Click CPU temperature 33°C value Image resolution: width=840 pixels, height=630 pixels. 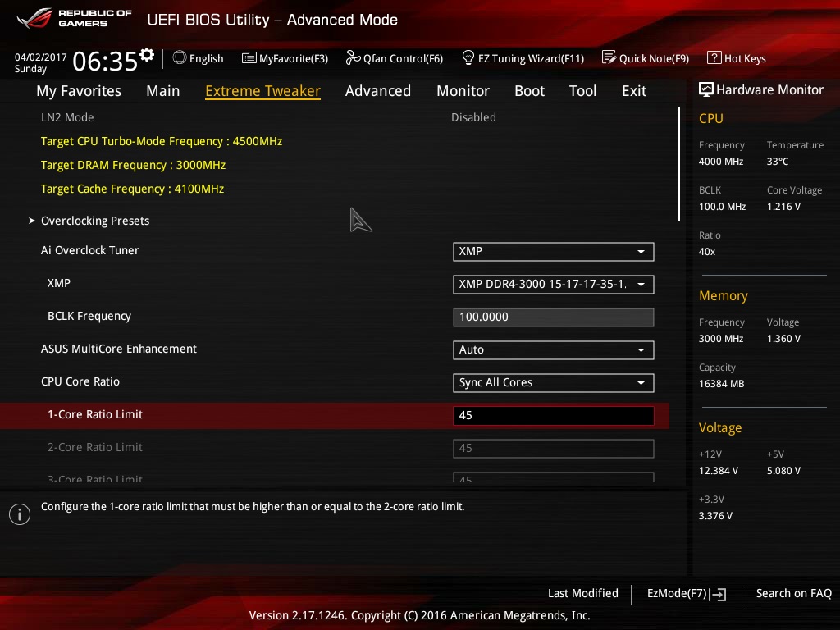778,162
